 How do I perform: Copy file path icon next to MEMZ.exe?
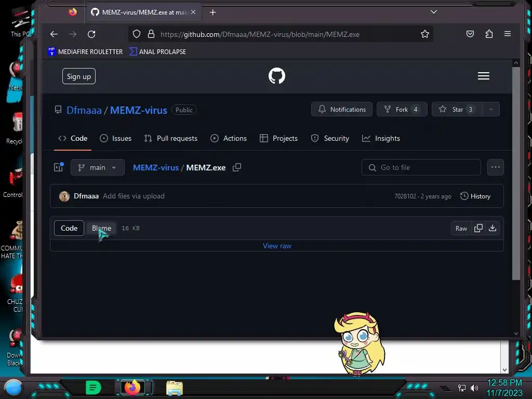pyautogui.click(x=237, y=167)
